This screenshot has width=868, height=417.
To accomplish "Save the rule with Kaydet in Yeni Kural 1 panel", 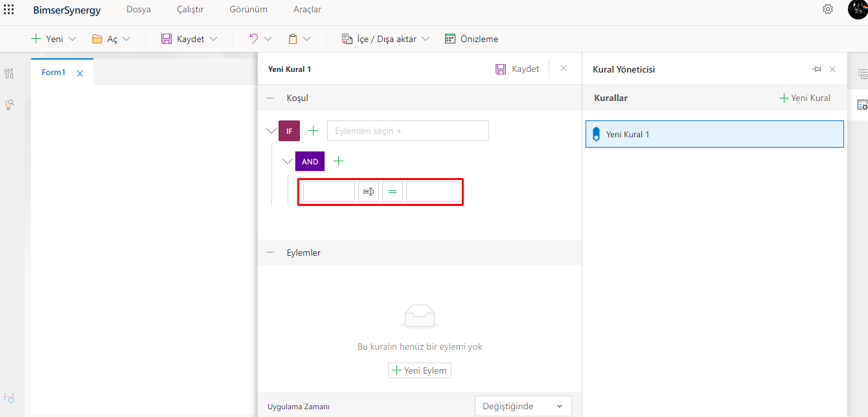I will pos(517,69).
